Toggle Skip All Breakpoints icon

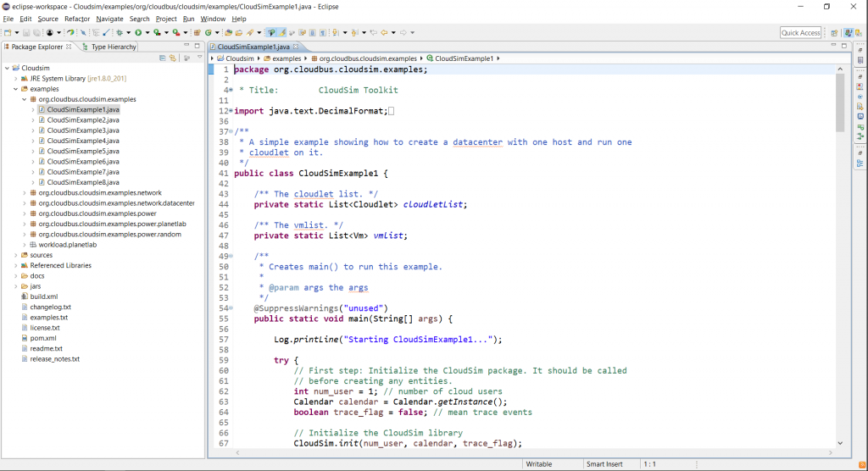pyautogui.click(x=83, y=33)
